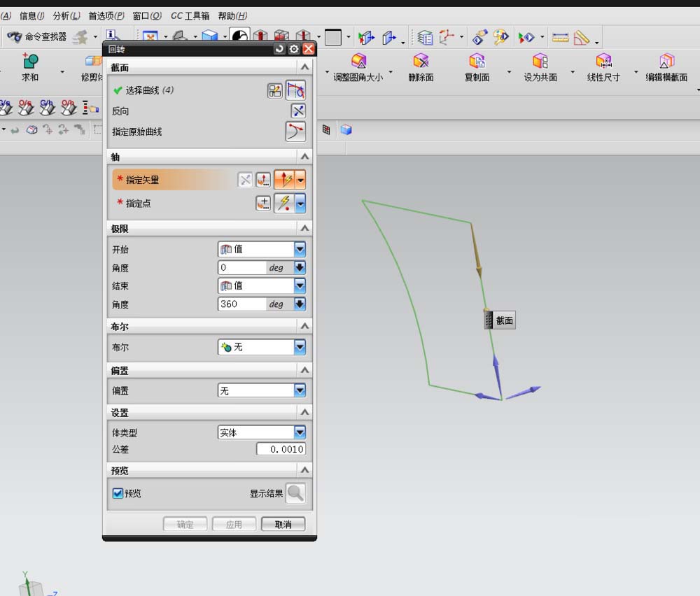Screen dimensions: 700x596
Task: Open the 偏置 offset dropdown
Action: tap(300, 390)
